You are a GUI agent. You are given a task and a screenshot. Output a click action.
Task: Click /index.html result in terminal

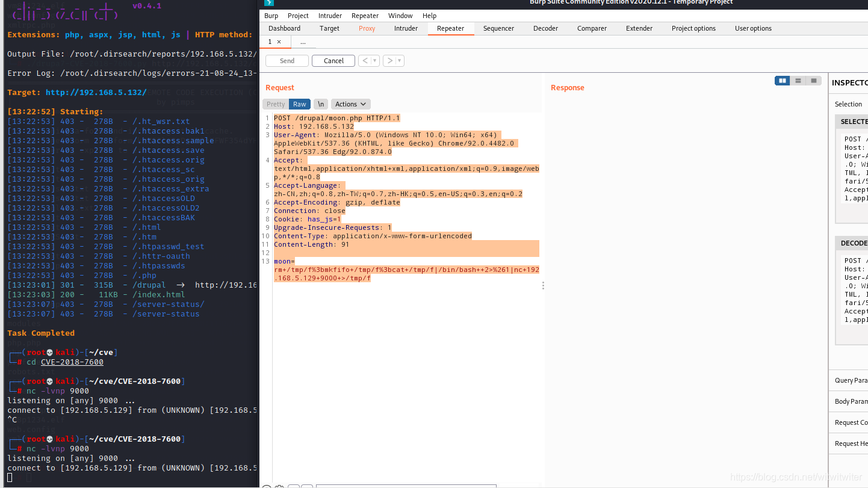pos(158,294)
